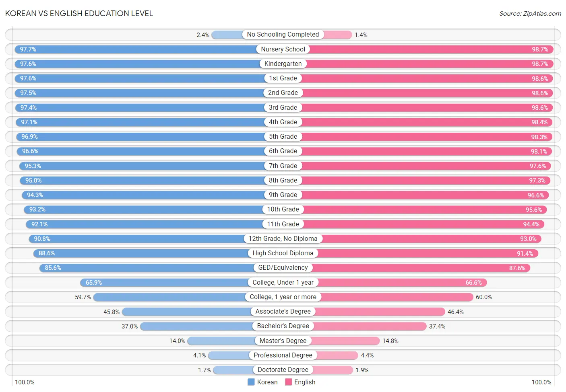Toggle the English legend color swatch
566x392 pixels.
(288, 382)
